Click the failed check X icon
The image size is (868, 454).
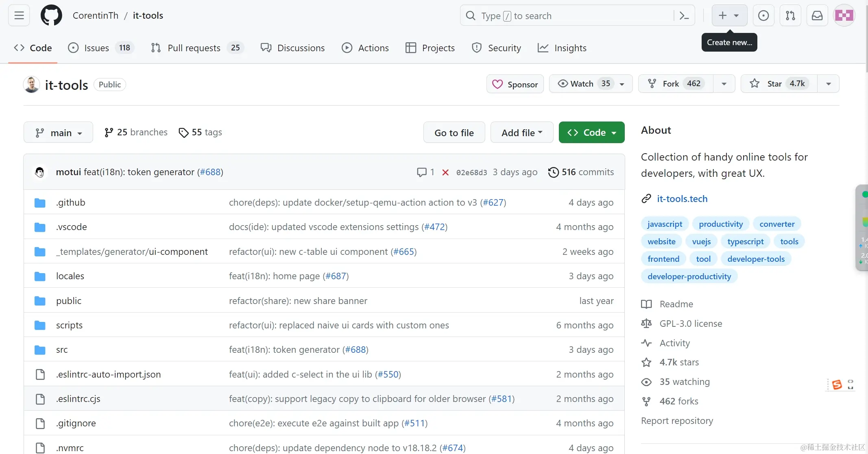[445, 172]
